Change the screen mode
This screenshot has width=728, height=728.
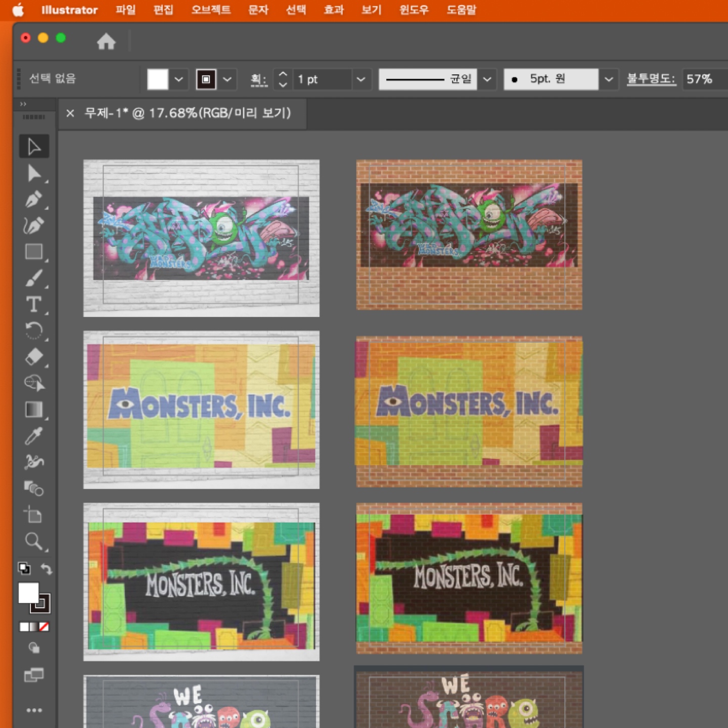coord(34,675)
